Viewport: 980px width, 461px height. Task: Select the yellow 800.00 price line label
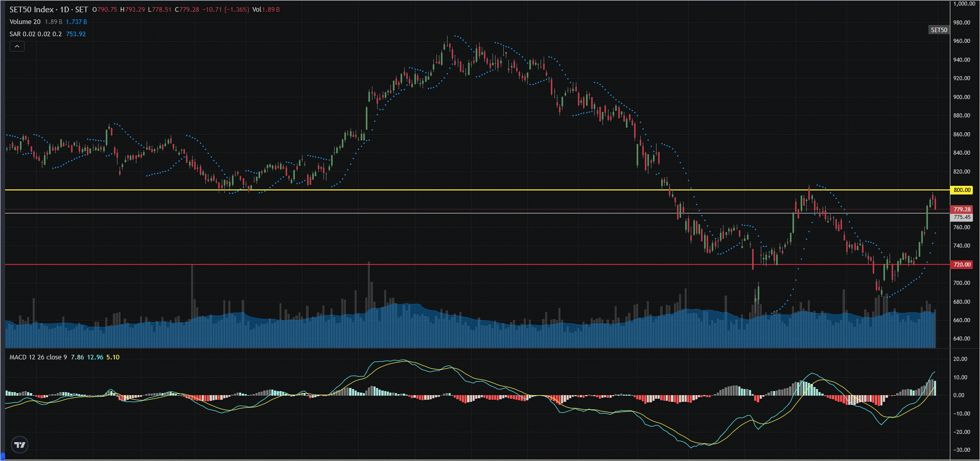[962, 190]
